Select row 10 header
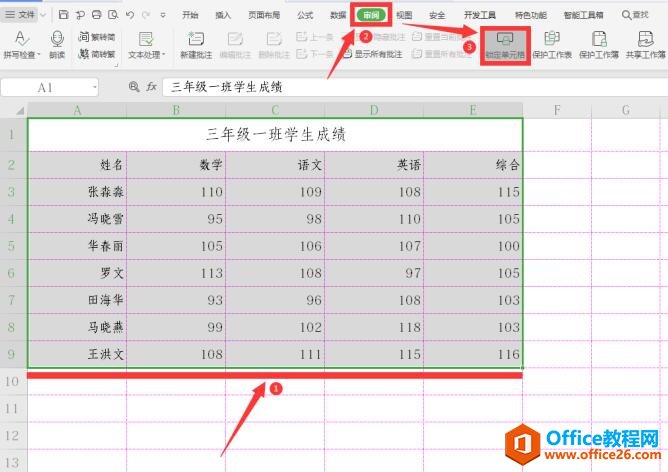Screen dimensions: 668x472 [12, 381]
